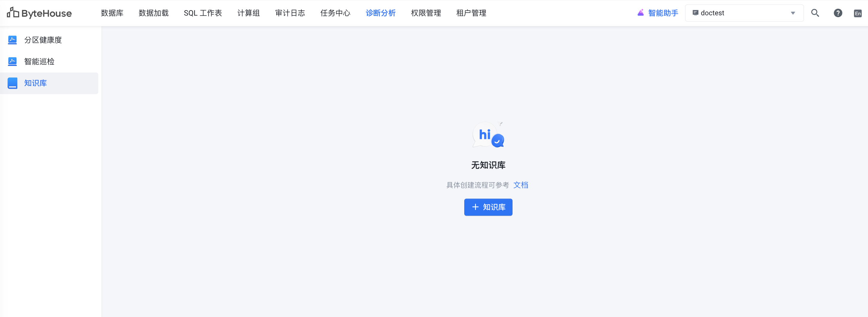The width and height of the screenshot is (868, 317).
Task: Click the 智能巡检 chart icon
Action: 13,61
